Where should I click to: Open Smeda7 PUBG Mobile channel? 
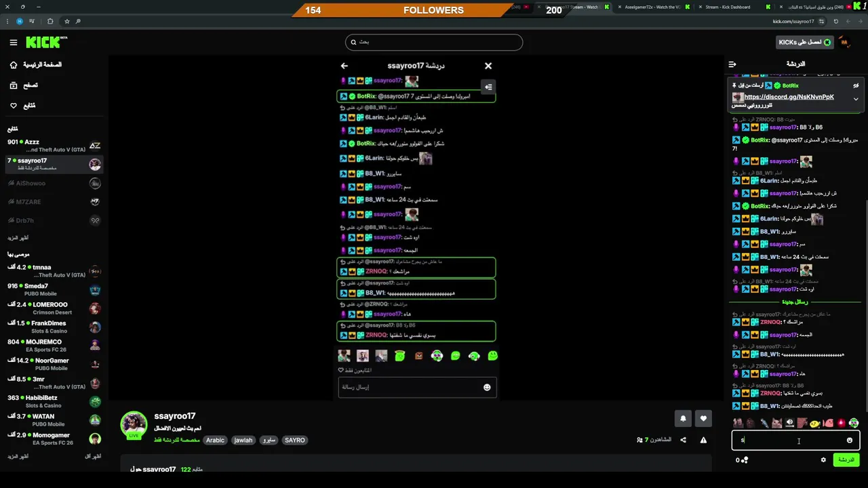(x=54, y=290)
